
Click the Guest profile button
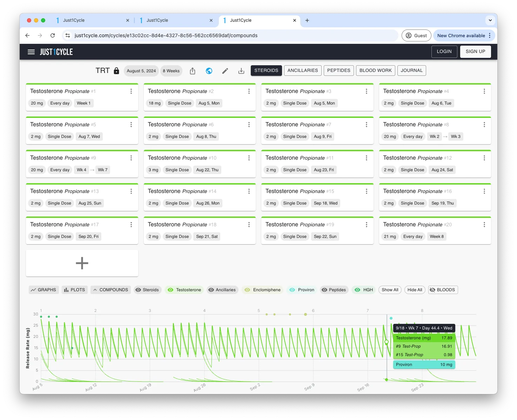click(x=416, y=35)
